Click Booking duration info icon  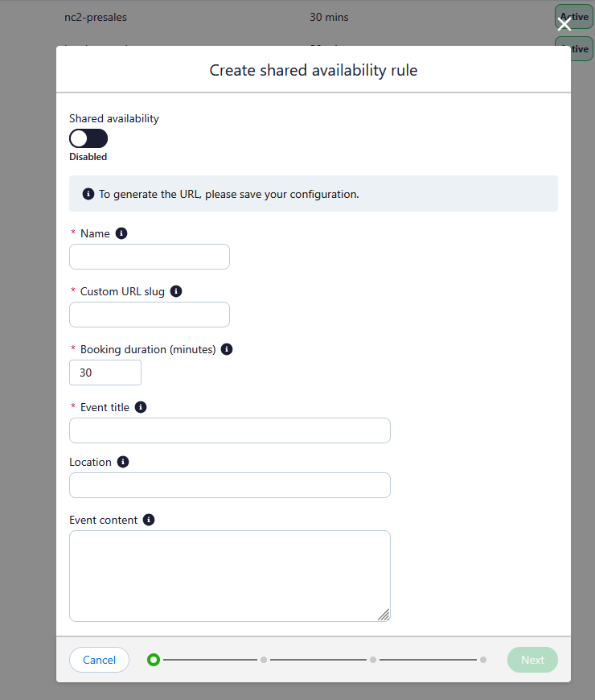227,349
